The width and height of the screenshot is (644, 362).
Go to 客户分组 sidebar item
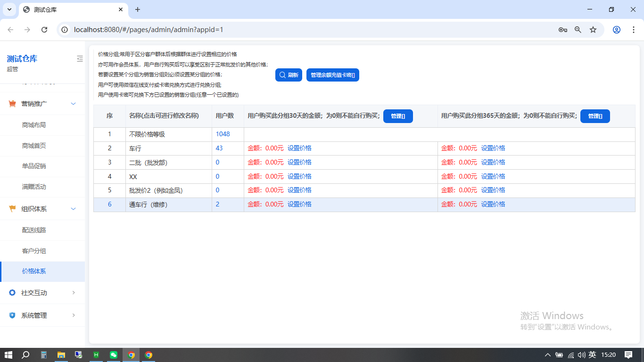click(34, 251)
